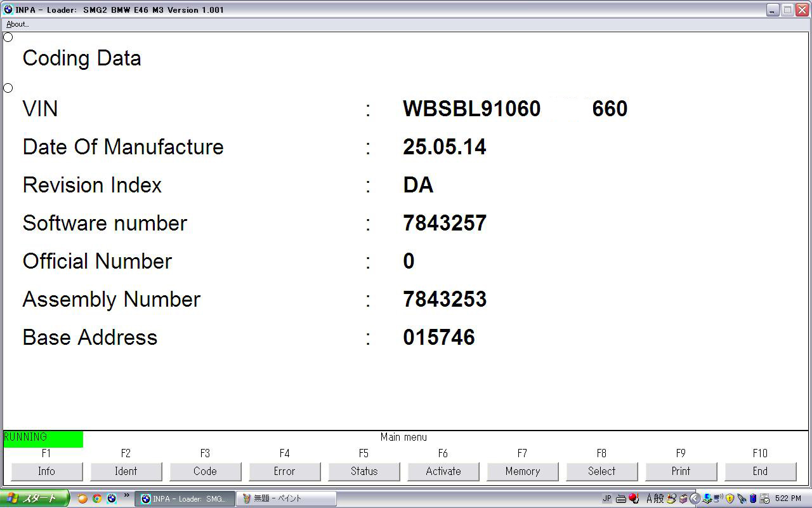Click the yellow security shield tray icon
Viewport: 812px width, 508px height.
click(x=730, y=498)
